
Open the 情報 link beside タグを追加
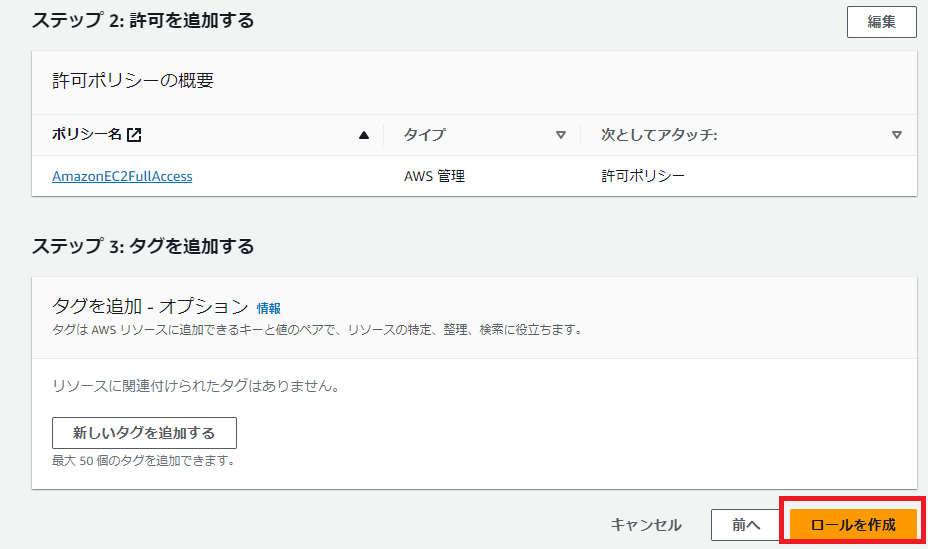click(269, 308)
